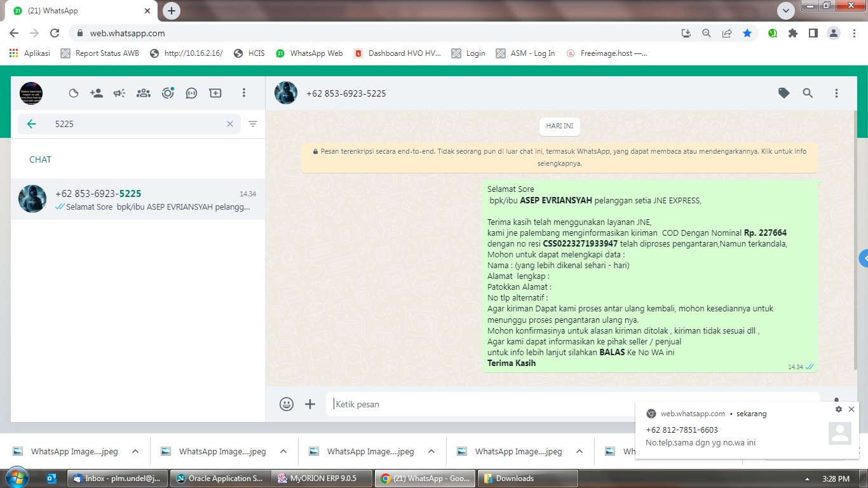This screenshot has width=868, height=488.
Task: Open ASM - Log In bookmark
Action: (x=526, y=53)
